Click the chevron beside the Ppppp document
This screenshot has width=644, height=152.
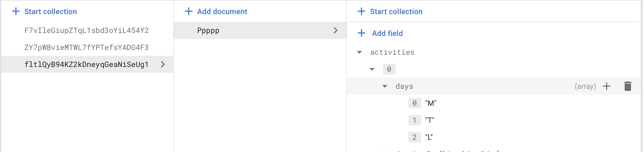coord(336,30)
